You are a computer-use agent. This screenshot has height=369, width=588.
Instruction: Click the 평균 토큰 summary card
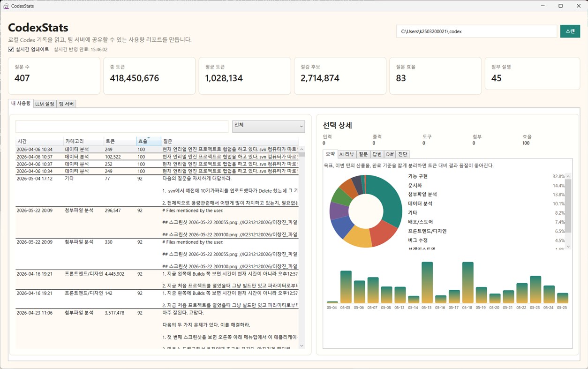[245, 76]
